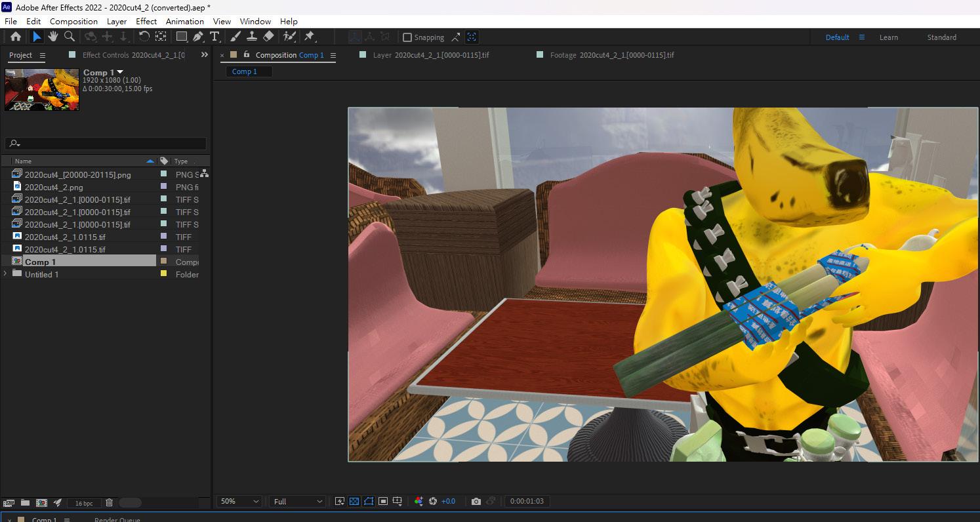The image size is (980, 522).
Task: Click the project search field
Action: point(106,144)
